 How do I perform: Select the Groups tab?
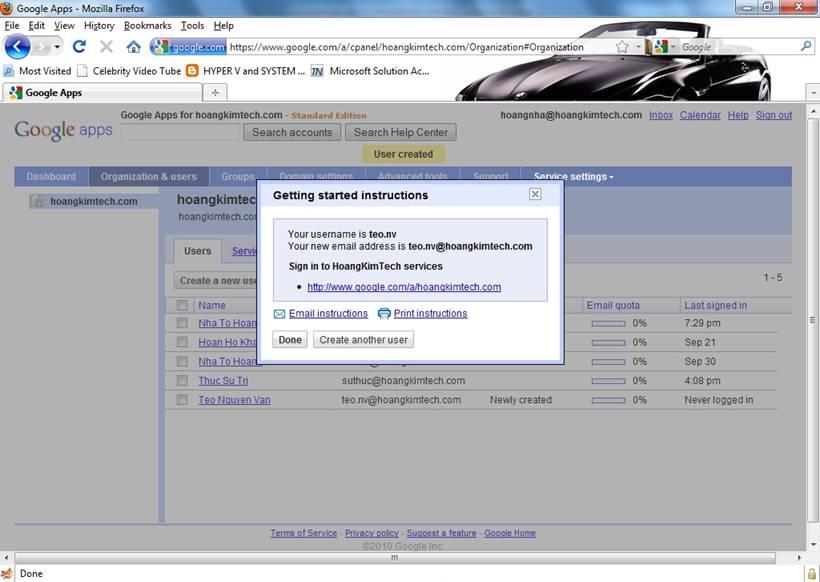pos(238,177)
